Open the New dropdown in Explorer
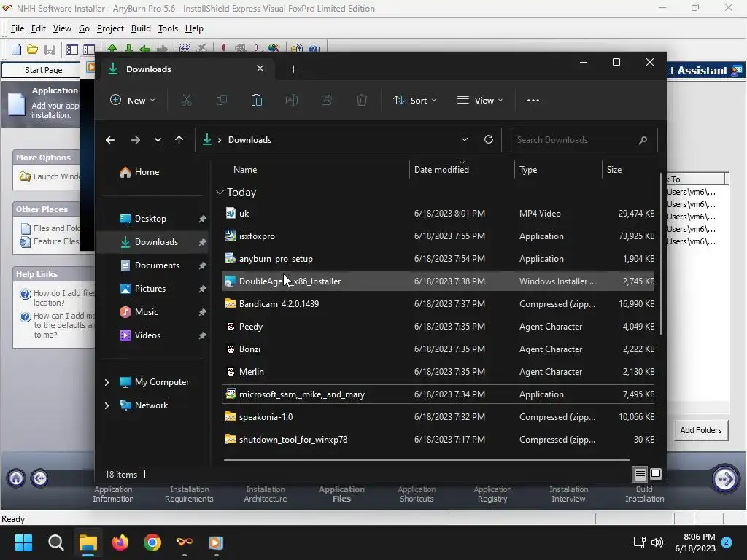Viewport: 747px width, 560px height. (133, 101)
